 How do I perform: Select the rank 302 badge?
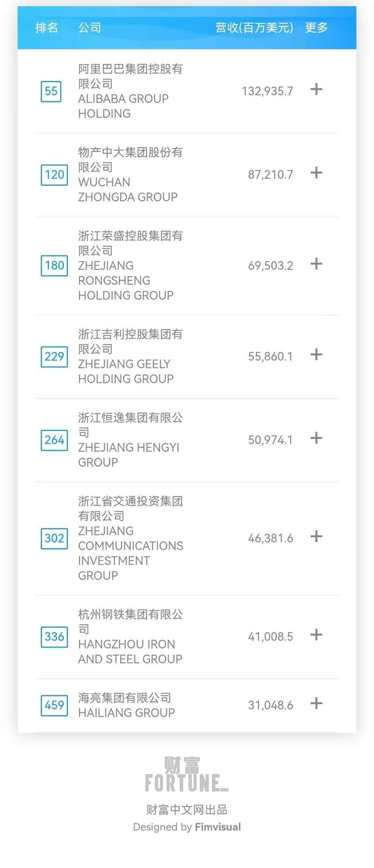(x=54, y=538)
